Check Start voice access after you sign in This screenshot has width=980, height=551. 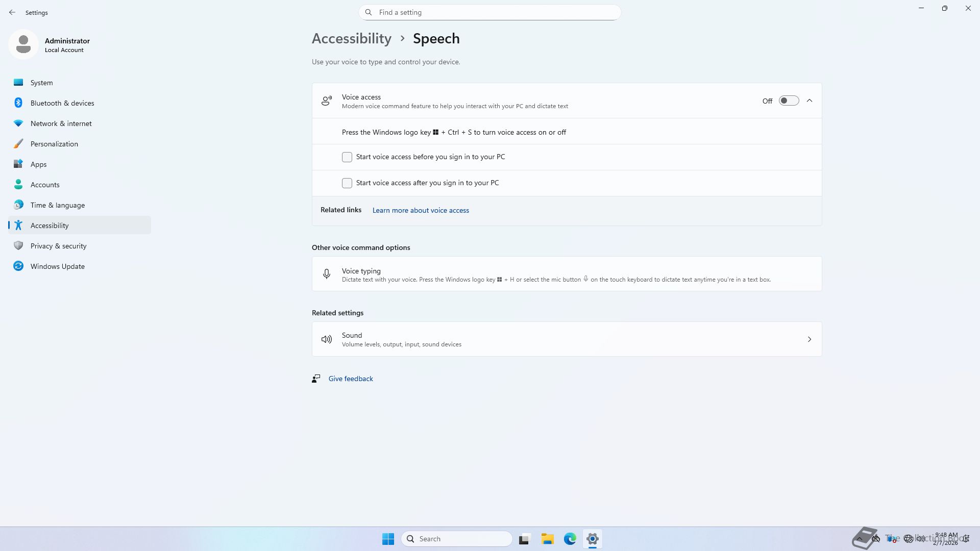347,183
